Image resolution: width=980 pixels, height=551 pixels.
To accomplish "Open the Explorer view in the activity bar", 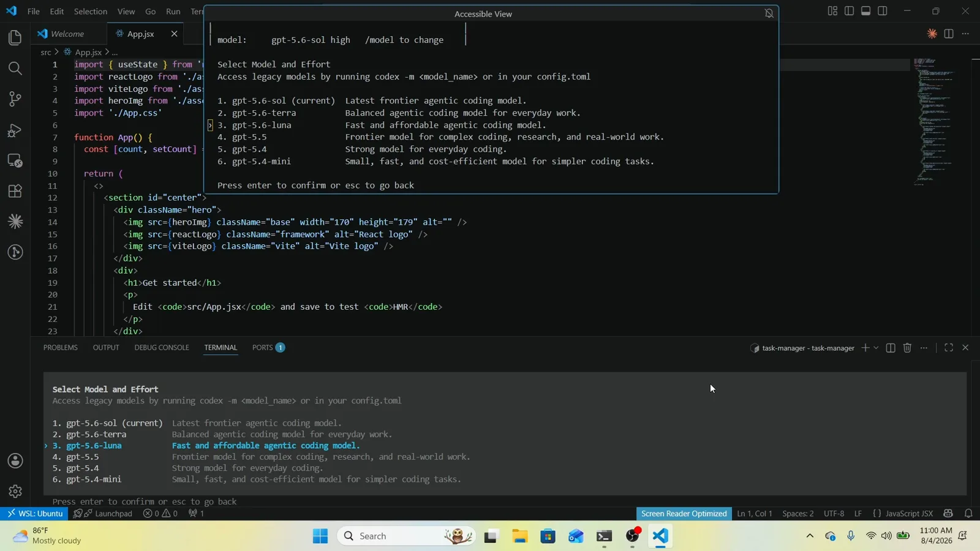I will [x=15, y=38].
